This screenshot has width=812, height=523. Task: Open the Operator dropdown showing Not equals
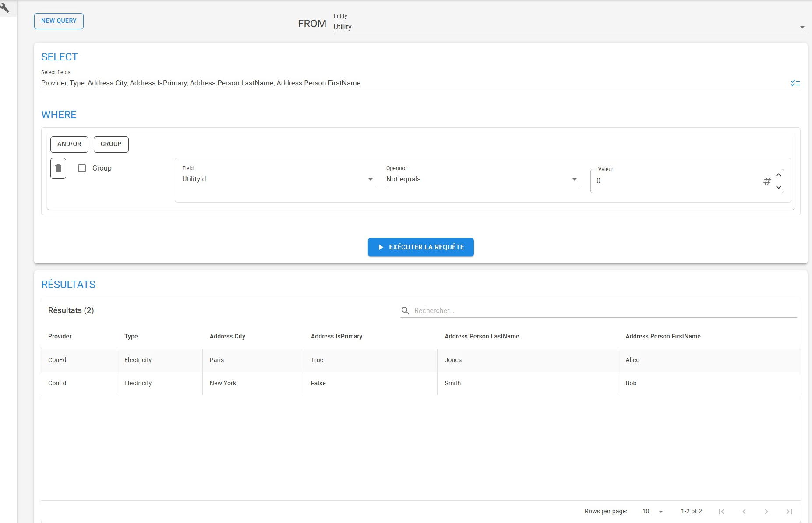(483, 179)
